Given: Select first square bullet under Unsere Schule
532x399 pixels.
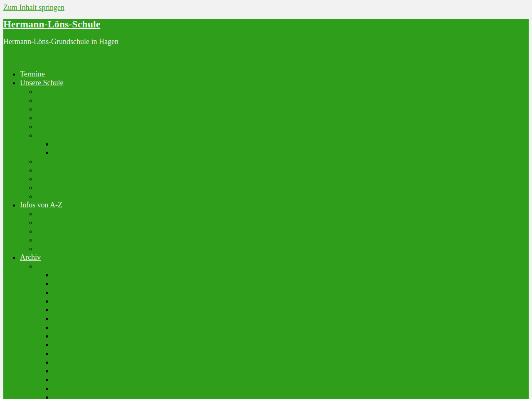Looking at the screenshot, I should (x=47, y=144).
